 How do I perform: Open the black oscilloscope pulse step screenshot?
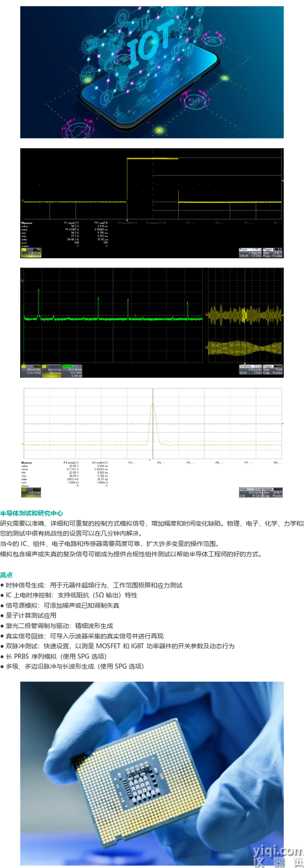(152, 203)
